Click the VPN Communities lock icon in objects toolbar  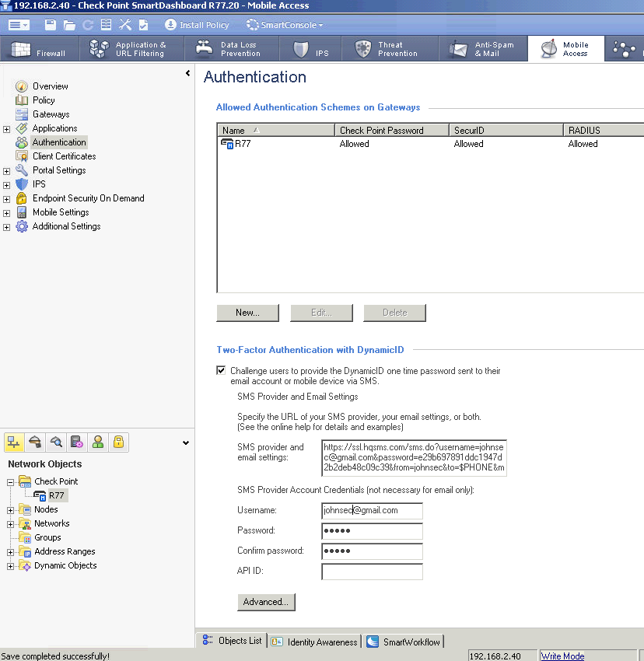(118, 442)
